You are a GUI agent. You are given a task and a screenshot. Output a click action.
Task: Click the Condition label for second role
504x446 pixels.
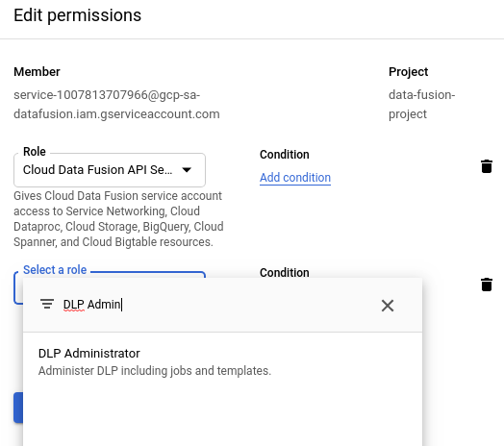pyautogui.click(x=285, y=272)
